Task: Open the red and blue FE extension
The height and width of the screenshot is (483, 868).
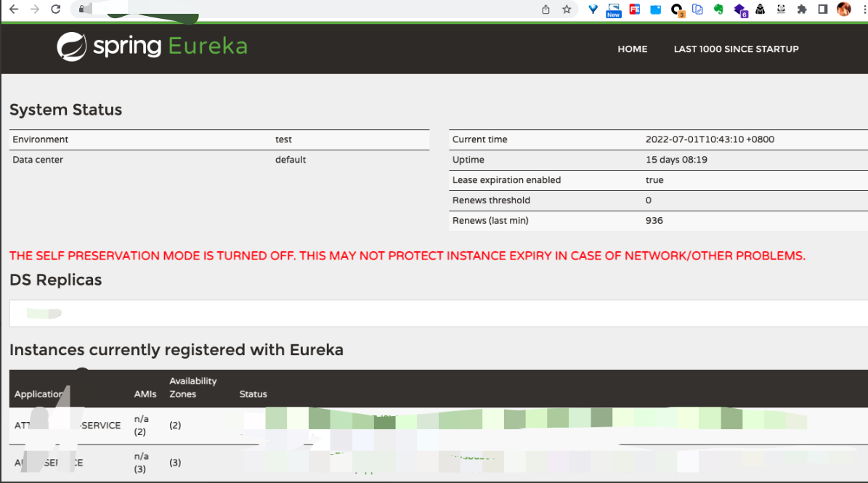Action: click(x=634, y=9)
